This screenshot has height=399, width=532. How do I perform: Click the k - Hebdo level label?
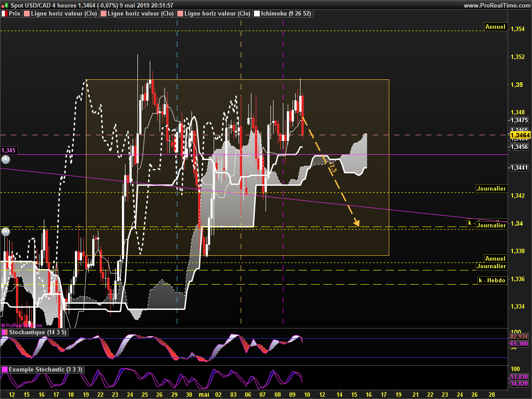point(492,280)
